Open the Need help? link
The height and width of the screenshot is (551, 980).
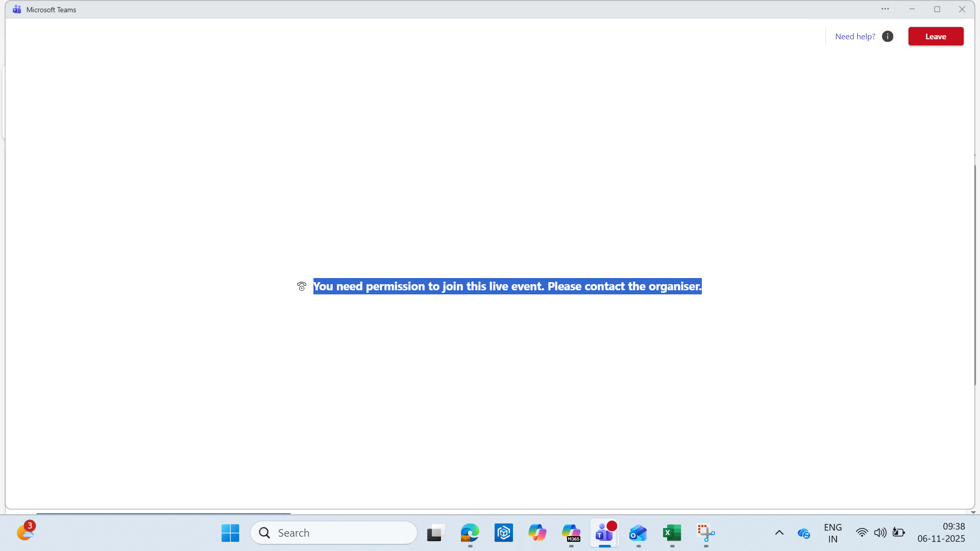[855, 36]
